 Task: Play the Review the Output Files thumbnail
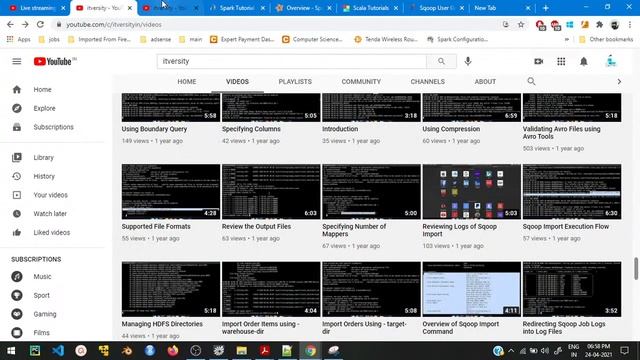(271, 191)
